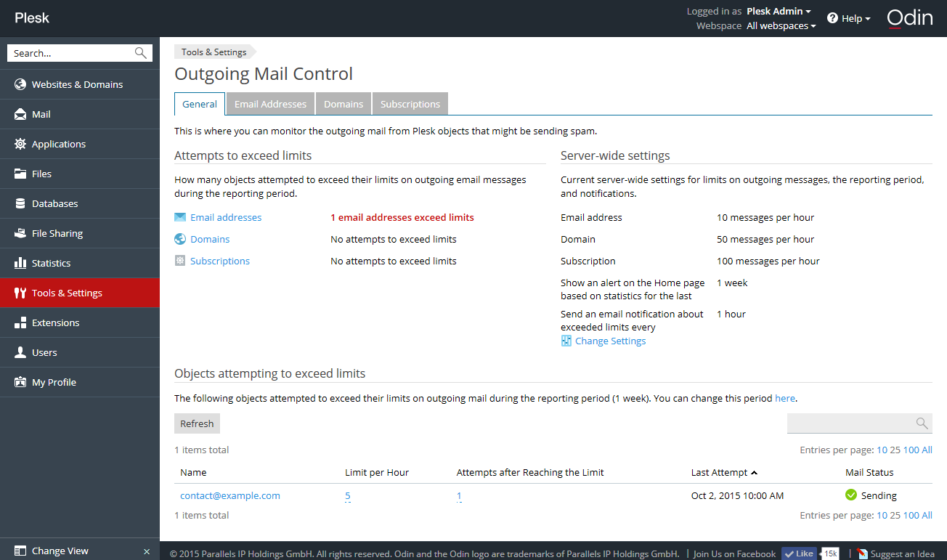Close the Change View bar with X
Screen dimensions: 947x560
147,551
